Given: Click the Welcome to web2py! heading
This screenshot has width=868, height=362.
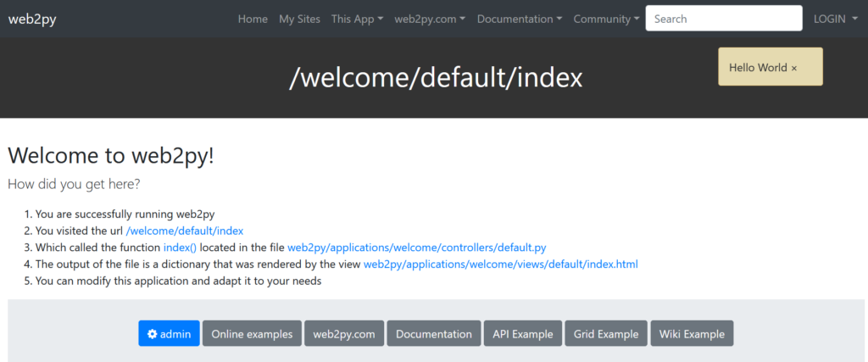Looking at the screenshot, I should pyautogui.click(x=111, y=155).
